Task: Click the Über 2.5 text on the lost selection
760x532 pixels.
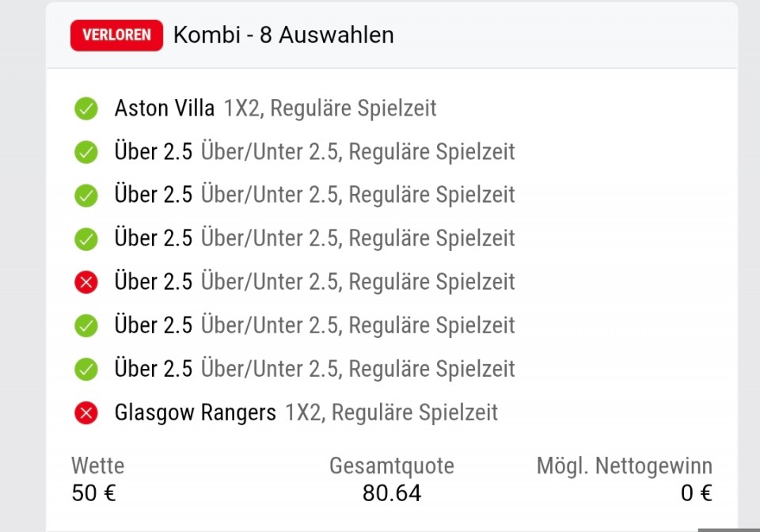Action: click(154, 282)
